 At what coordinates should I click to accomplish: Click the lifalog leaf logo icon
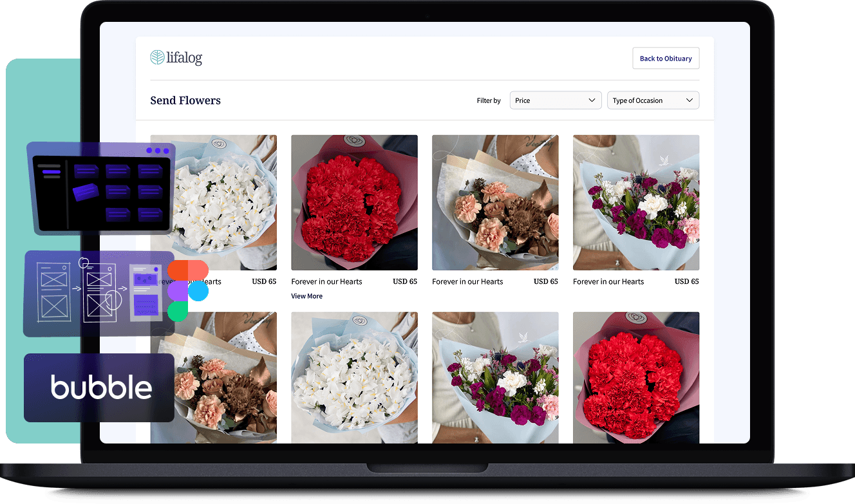[157, 58]
